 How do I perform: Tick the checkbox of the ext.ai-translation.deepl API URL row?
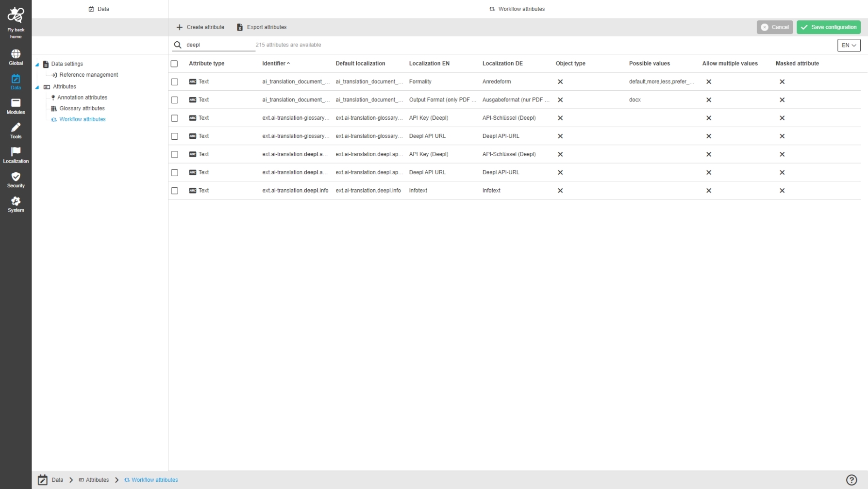[x=175, y=173]
